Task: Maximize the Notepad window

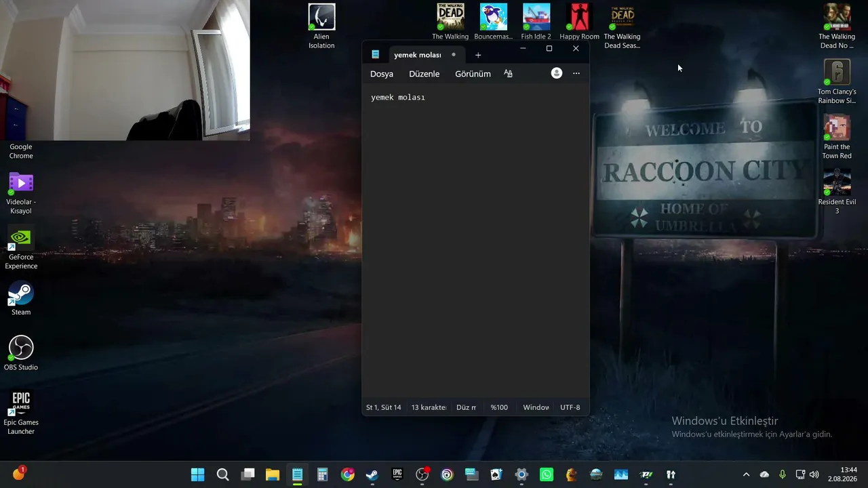Action: (549, 48)
